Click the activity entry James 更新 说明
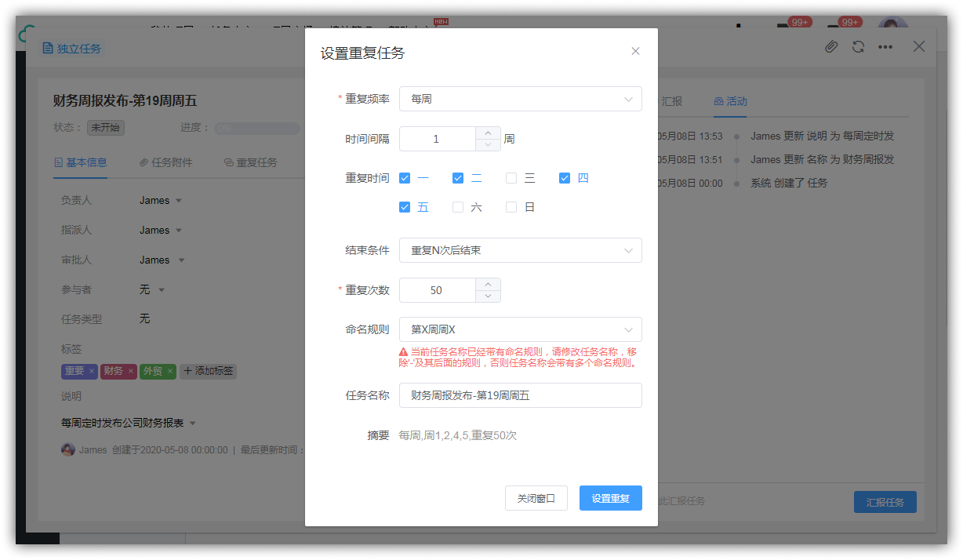 (822, 136)
